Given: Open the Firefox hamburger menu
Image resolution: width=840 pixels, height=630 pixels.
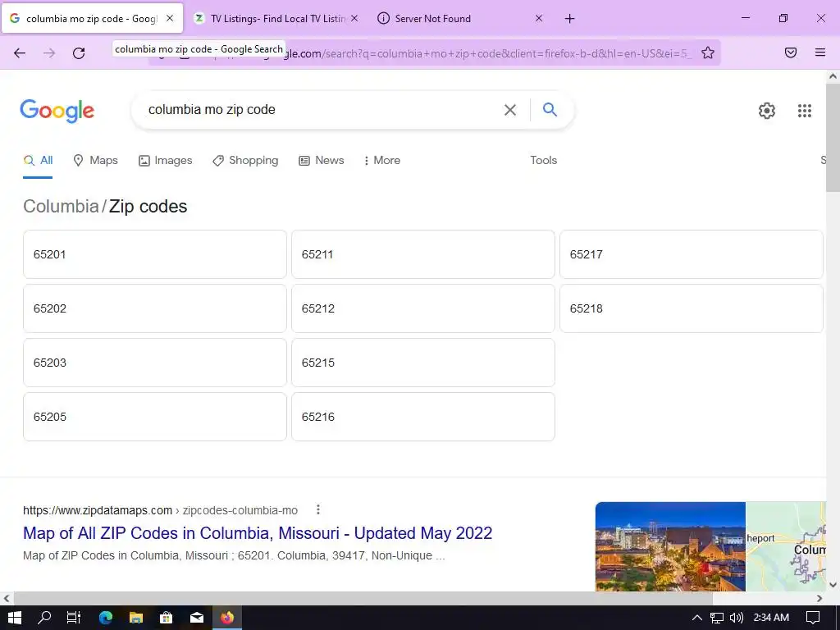Looking at the screenshot, I should point(820,52).
